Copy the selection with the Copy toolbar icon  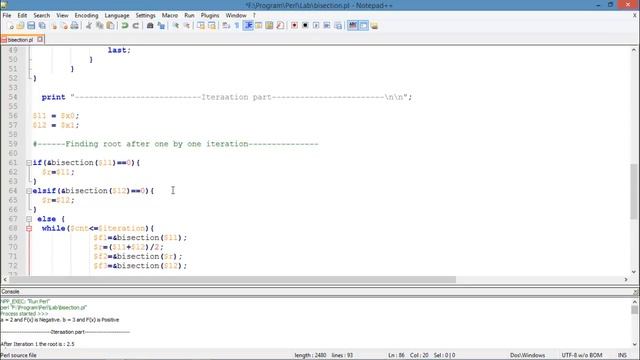[99, 26]
